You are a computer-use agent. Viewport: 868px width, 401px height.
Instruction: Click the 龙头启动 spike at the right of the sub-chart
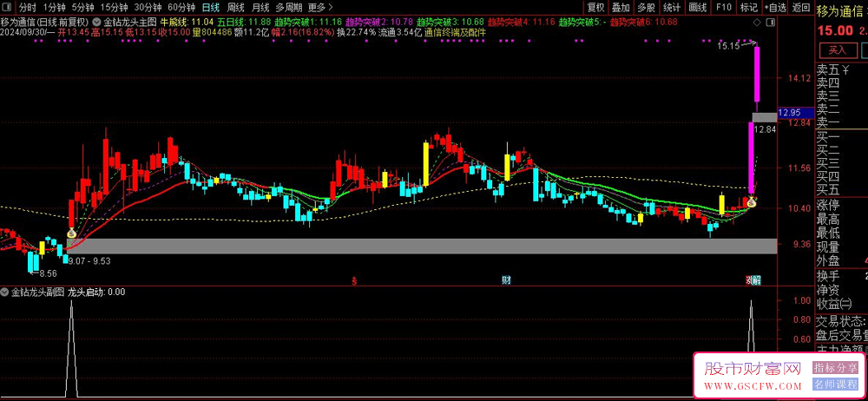(x=752, y=326)
